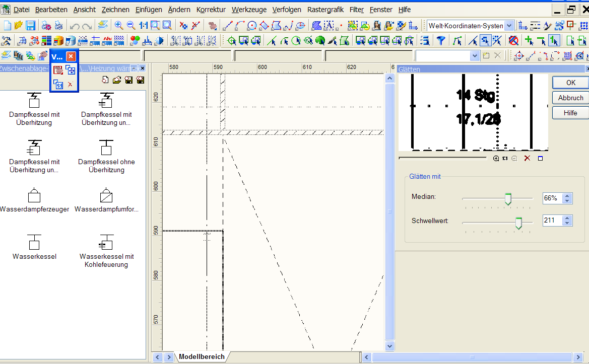Viewport: 589px width, 364px height.
Task: Click the Schwellwert slider handle
Action: point(518,222)
